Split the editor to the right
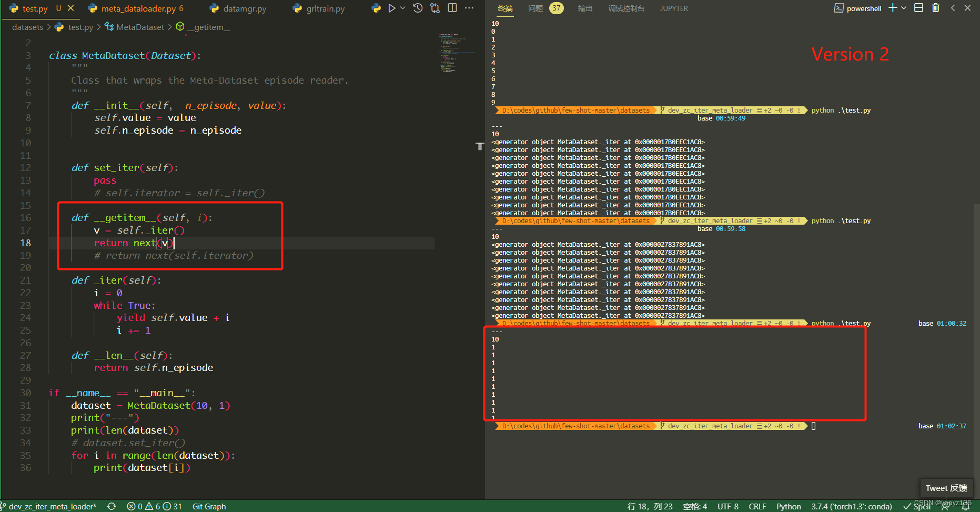 click(452, 8)
